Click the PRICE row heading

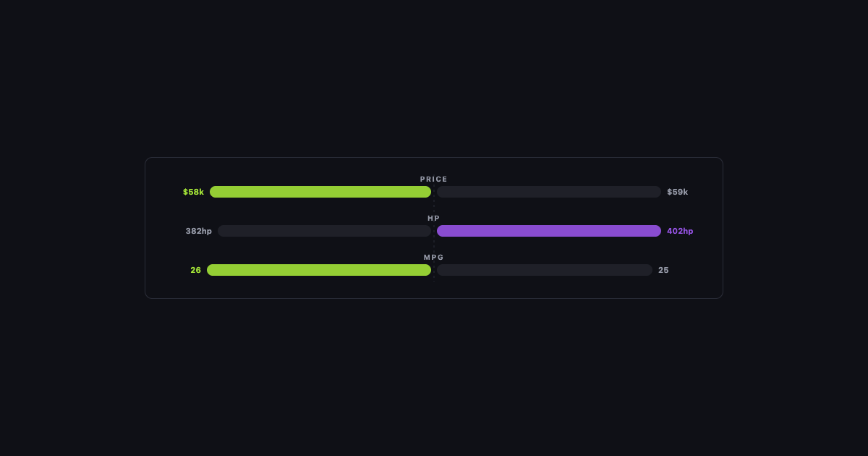coord(434,179)
